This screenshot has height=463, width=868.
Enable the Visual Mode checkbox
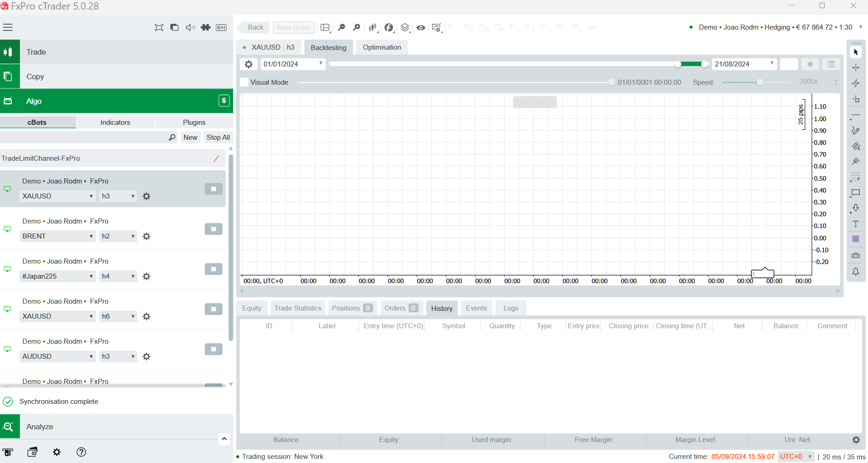pos(244,82)
